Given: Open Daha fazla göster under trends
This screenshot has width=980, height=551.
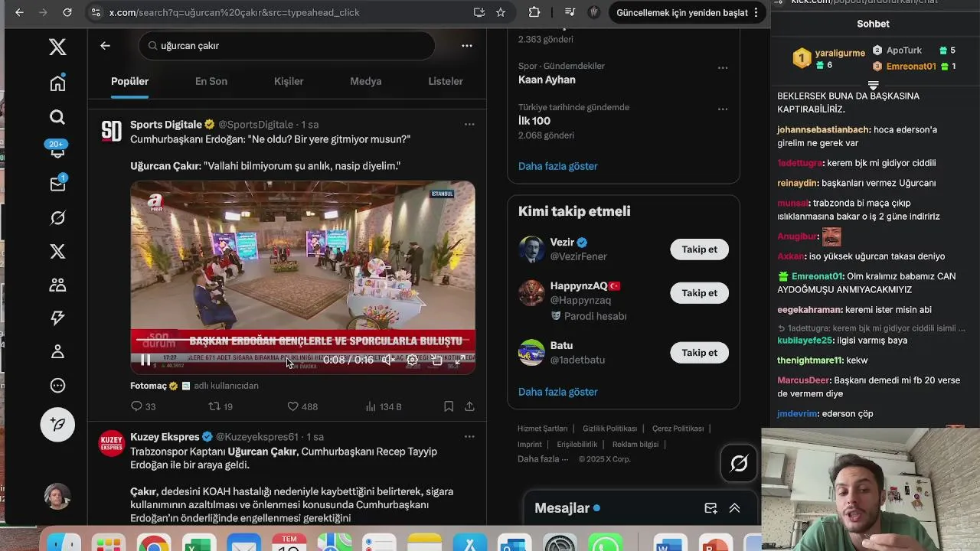Looking at the screenshot, I should coord(557,166).
